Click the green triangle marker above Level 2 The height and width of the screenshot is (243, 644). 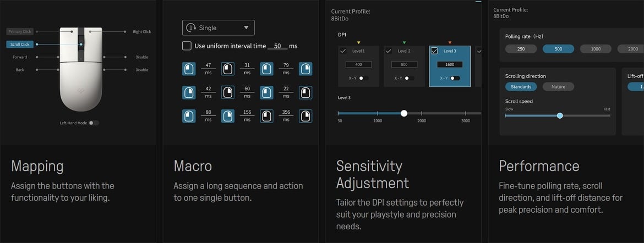tap(404, 43)
